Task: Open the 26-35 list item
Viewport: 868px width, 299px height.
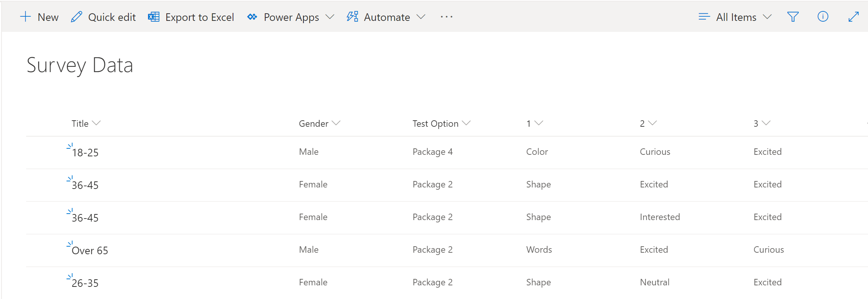Action: coord(85,283)
